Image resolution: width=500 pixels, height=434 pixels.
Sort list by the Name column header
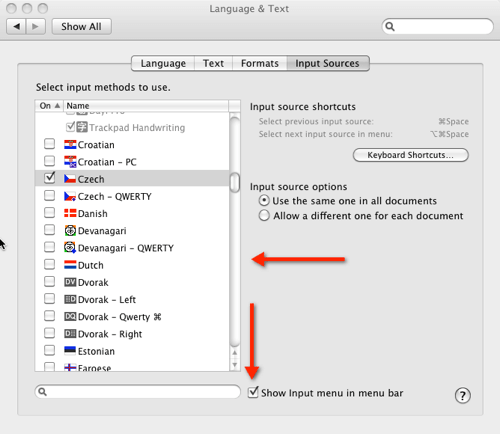point(146,106)
